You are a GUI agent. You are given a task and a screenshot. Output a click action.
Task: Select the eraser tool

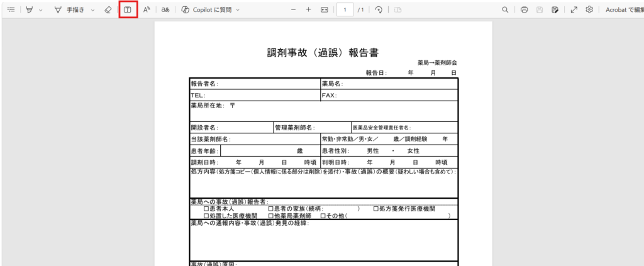coord(108,10)
